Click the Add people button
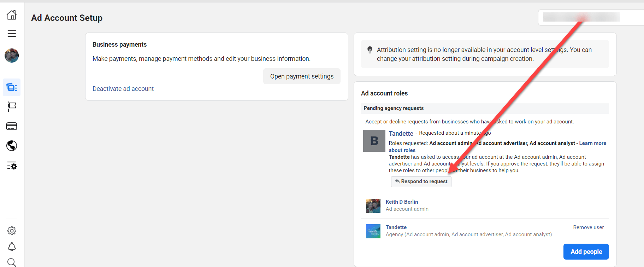This screenshot has width=644, height=267. 586,252
